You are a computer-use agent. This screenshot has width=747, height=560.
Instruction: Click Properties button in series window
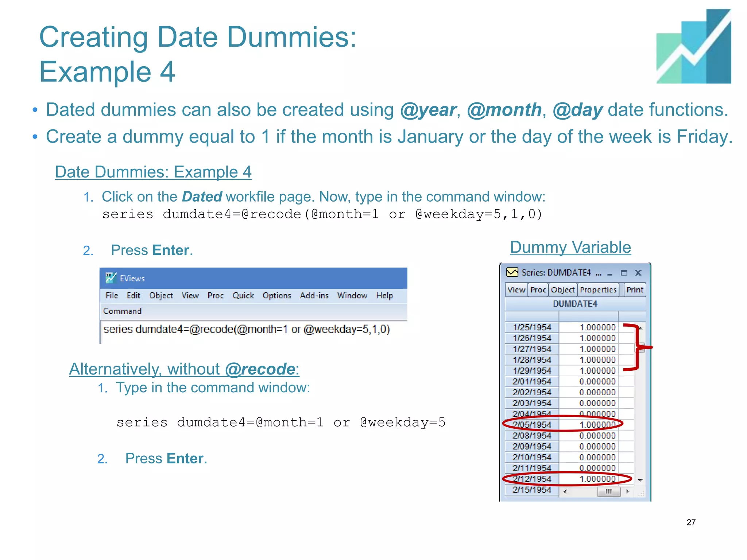[598, 290]
